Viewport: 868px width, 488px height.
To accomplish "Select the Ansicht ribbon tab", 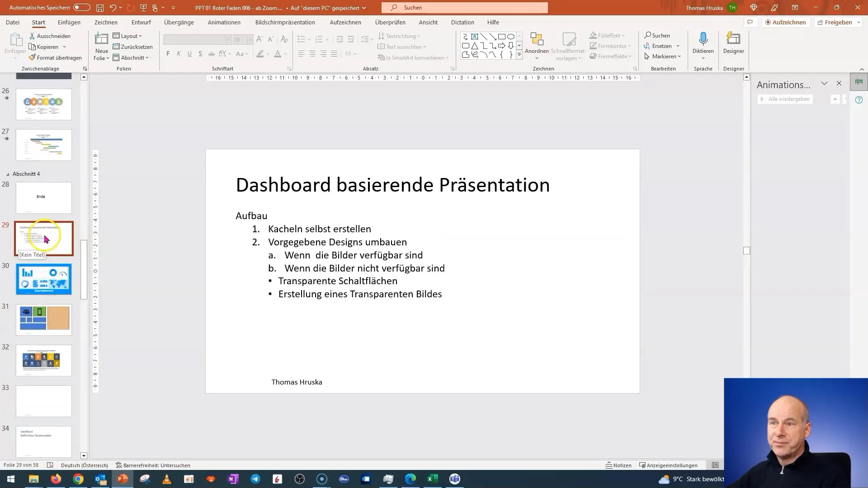I will [x=428, y=22].
